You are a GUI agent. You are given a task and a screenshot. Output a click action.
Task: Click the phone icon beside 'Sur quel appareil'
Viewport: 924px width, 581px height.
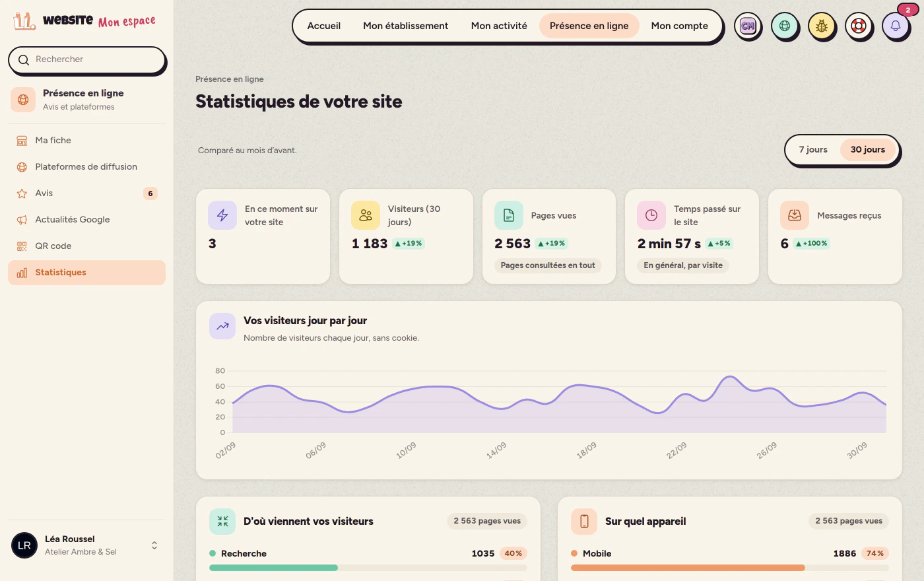(x=584, y=522)
